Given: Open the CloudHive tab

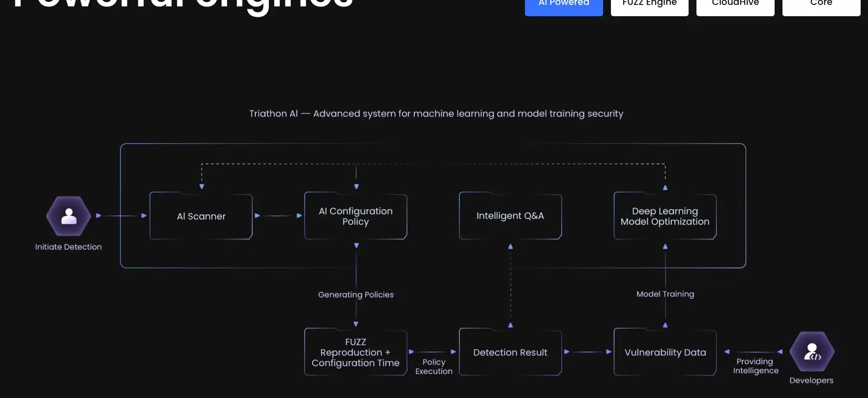Looking at the screenshot, I should coord(735,6).
